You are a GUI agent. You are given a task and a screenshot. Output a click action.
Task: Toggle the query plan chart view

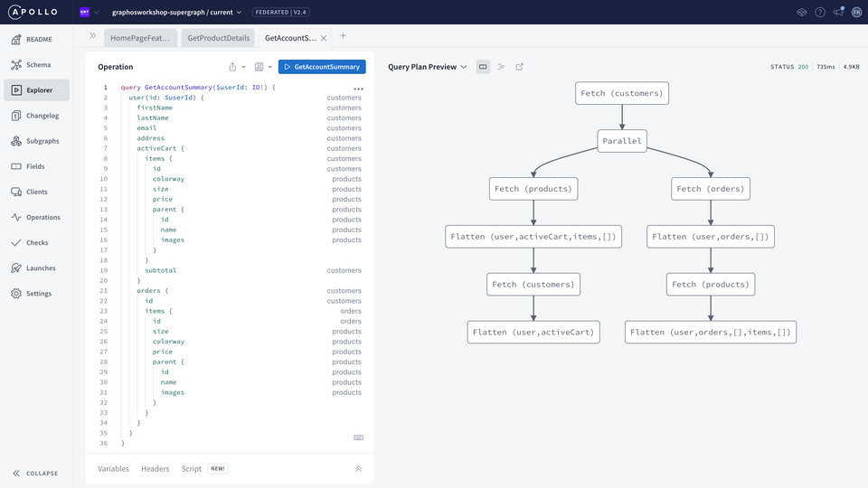(x=483, y=67)
